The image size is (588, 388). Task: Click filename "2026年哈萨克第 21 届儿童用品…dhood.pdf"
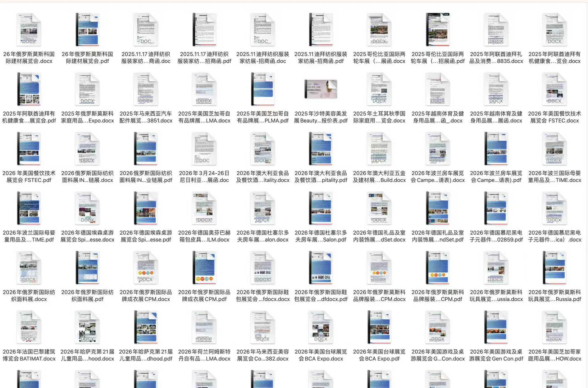coord(146,355)
